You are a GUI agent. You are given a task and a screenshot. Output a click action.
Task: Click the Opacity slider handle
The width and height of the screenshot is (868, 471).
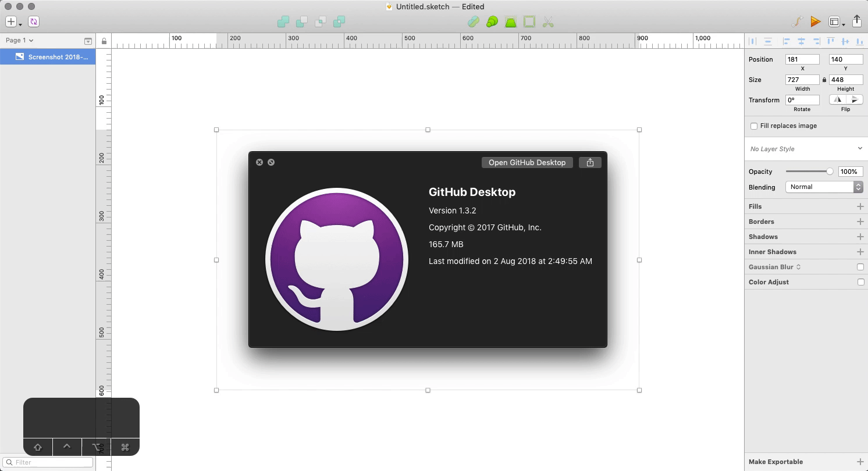click(x=830, y=172)
